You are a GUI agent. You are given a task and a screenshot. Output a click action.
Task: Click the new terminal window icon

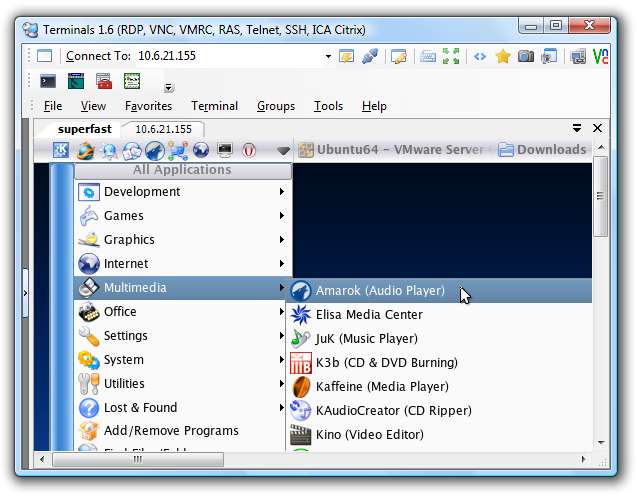[44, 56]
